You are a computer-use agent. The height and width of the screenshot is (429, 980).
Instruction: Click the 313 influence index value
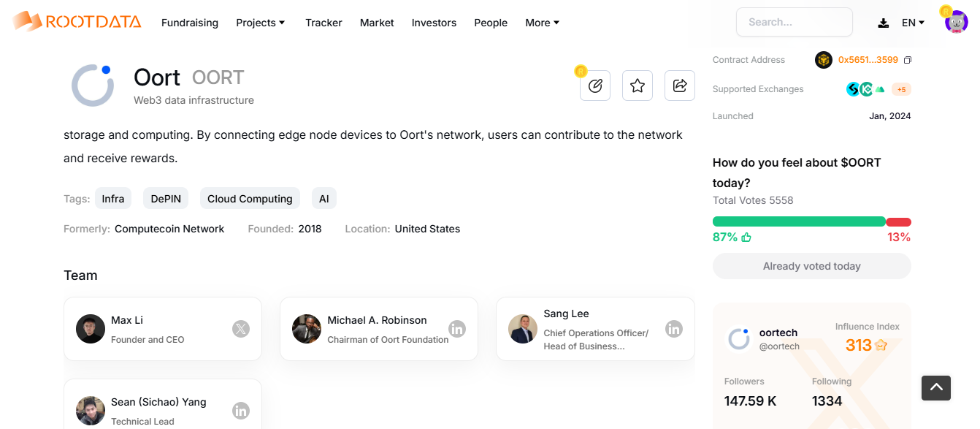tap(859, 345)
